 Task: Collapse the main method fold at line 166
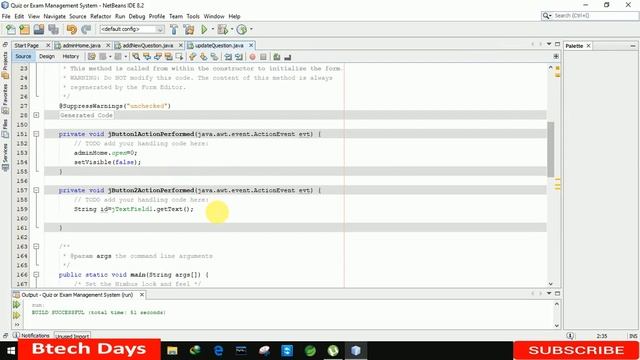[36, 275]
